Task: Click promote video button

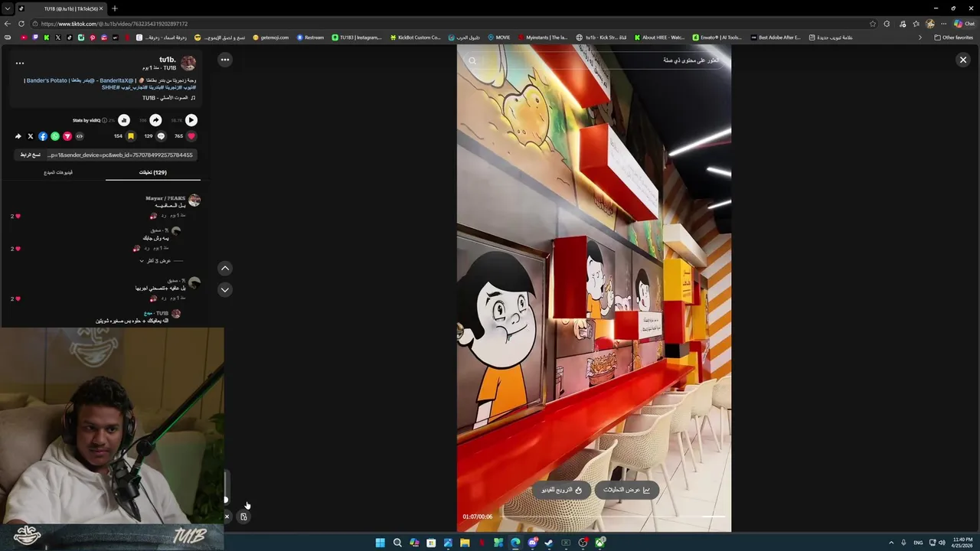Action: point(562,490)
